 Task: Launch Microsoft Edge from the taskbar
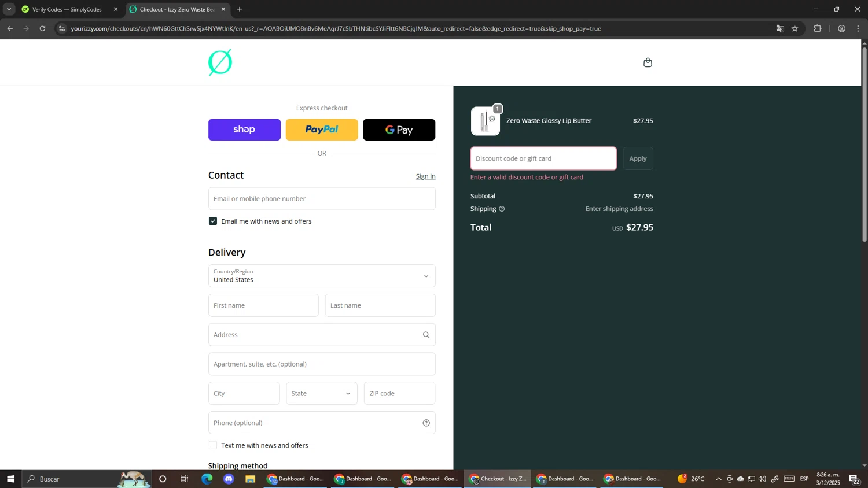point(207,479)
